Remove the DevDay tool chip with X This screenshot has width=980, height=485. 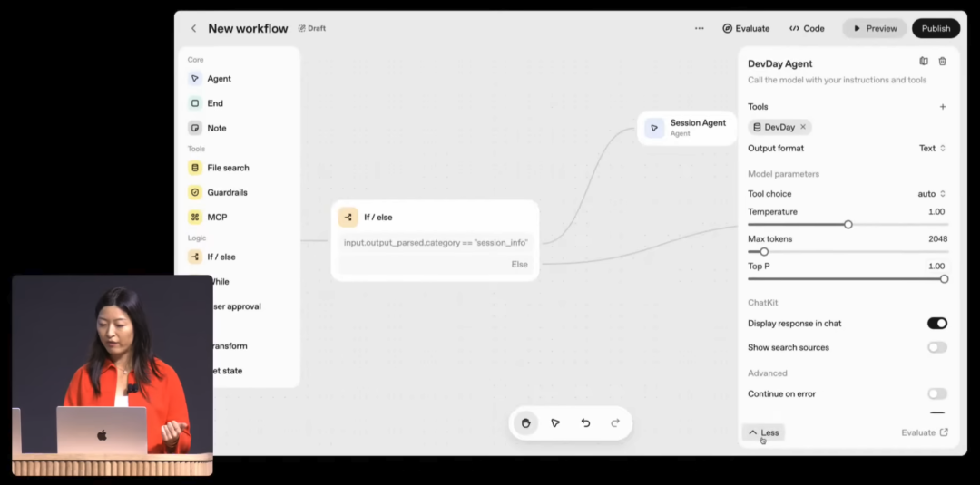(803, 128)
